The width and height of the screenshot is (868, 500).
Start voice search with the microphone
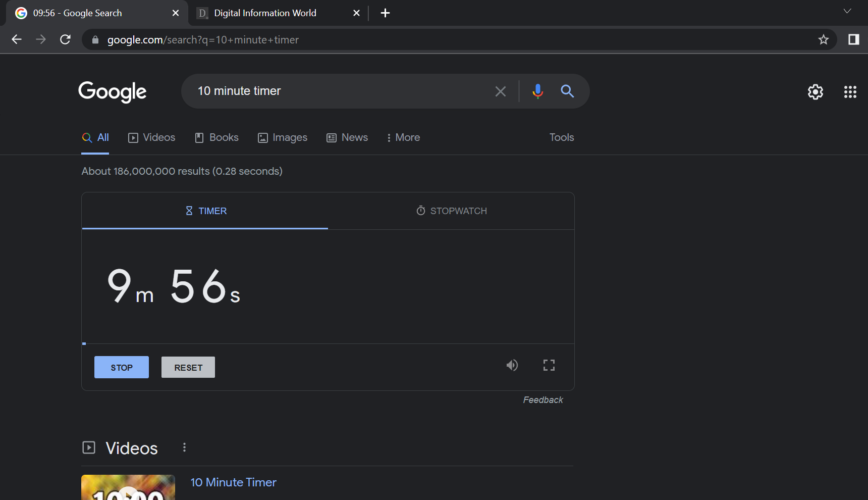point(538,91)
